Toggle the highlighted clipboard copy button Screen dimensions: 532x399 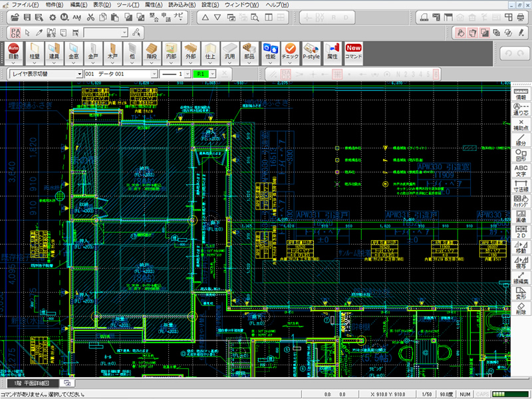click(x=473, y=33)
